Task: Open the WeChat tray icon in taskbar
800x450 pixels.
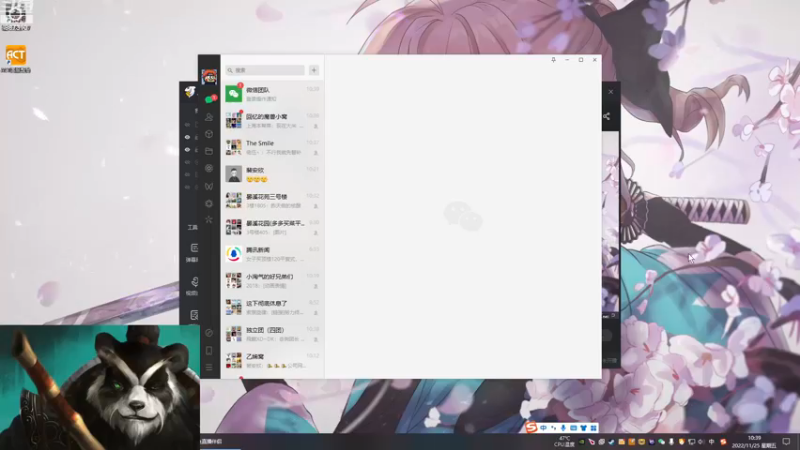Action: pos(661,442)
